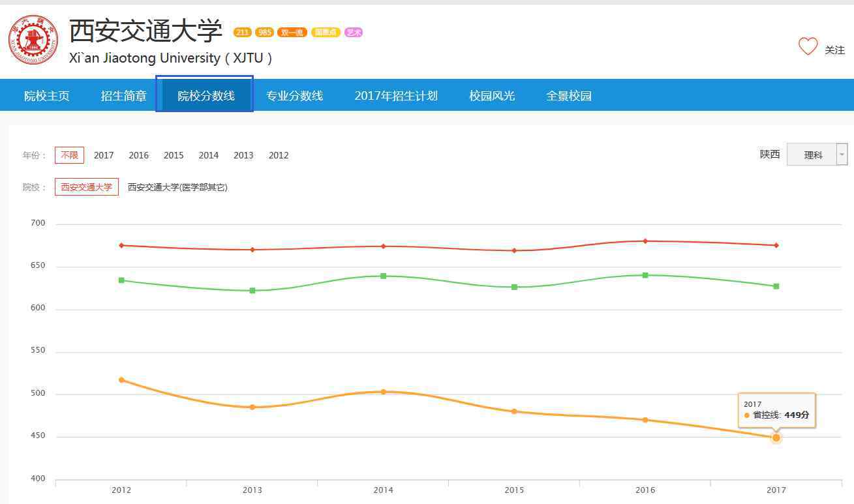Switch to the 专业分数线 tab
Image resolution: width=854 pixels, height=504 pixels.
(295, 96)
